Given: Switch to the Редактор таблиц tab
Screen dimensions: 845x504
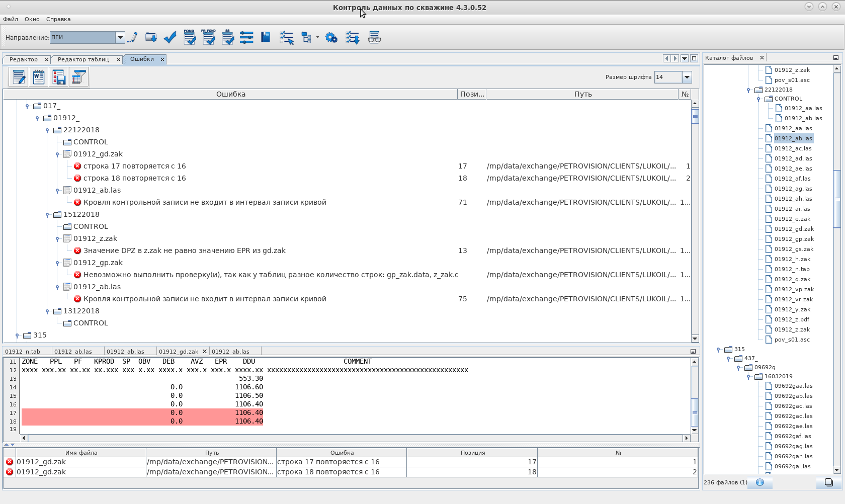Looking at the screenshot, I should tap(83, 59).
